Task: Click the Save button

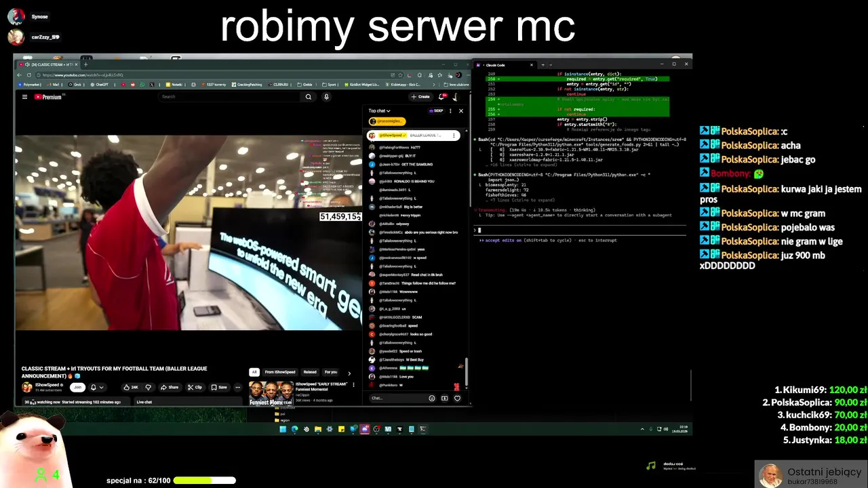Action: (220, 387)
